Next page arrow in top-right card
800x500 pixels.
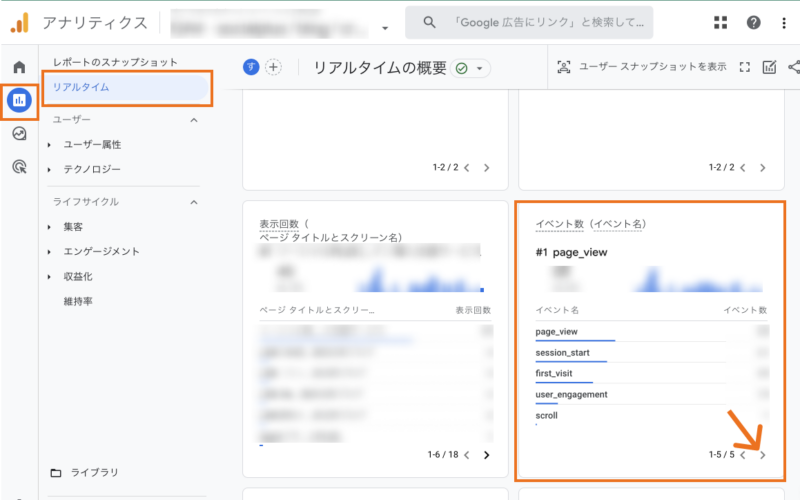pos(762,167)
